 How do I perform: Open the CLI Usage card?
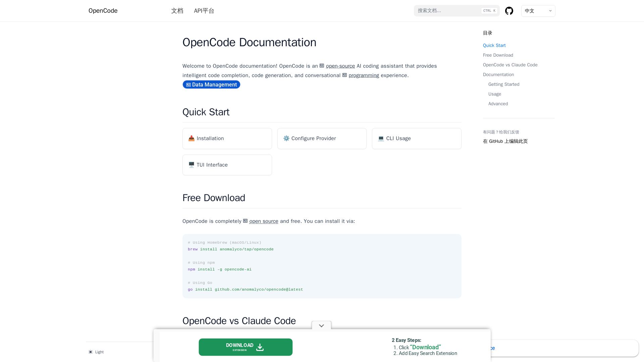pyautogui.click(x=417, y=138)
